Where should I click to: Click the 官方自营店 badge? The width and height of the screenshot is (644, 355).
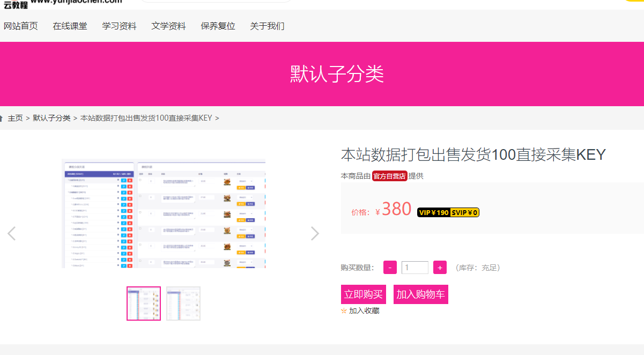point(389,176)
